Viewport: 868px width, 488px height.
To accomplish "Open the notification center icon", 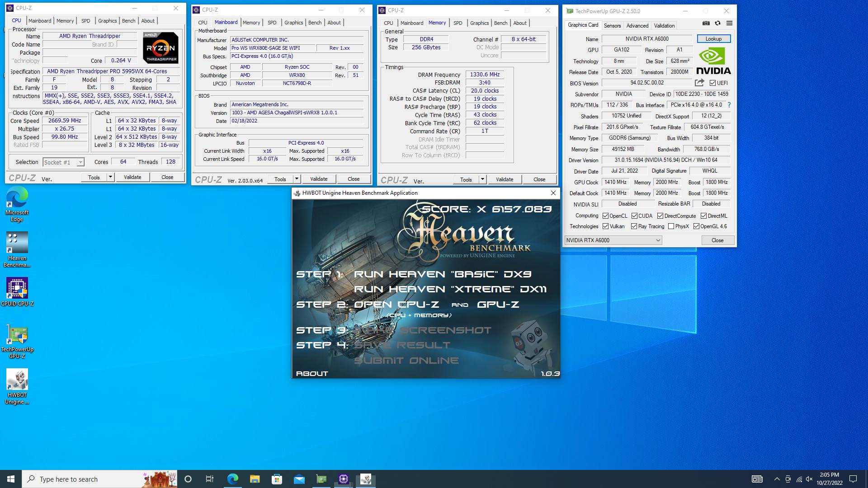I will coord(853,479).
